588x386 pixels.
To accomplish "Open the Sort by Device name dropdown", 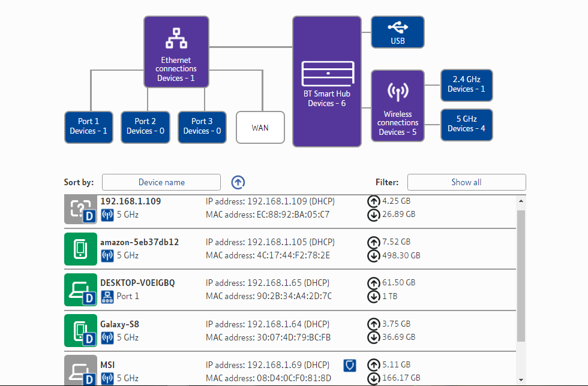I will tap(161, 182).
